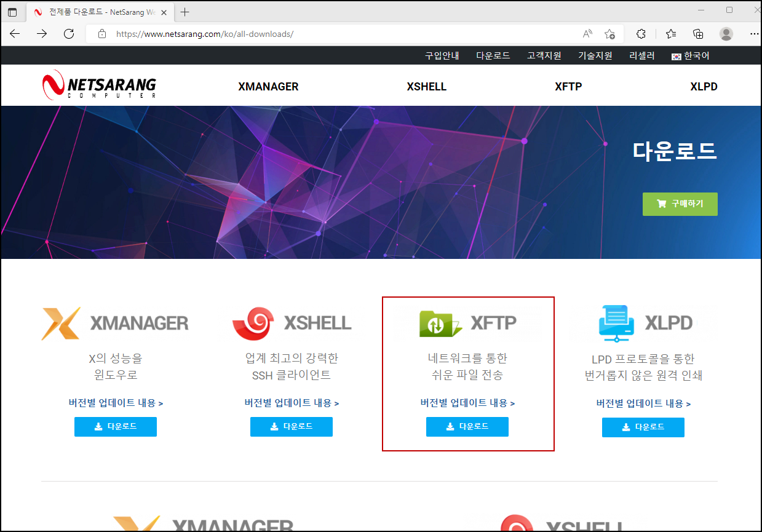Open XMANAGER navigation menu
Viewport: 762px width, 532px height.
268,87
